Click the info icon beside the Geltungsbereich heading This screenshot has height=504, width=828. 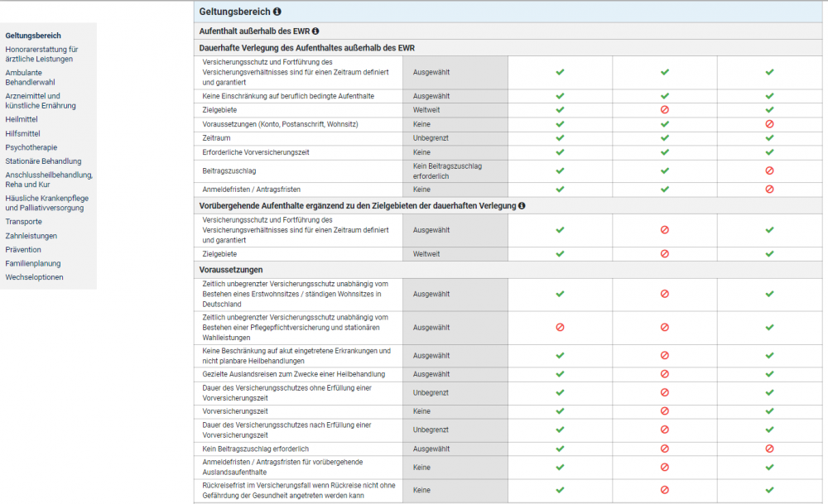(277, 12)
